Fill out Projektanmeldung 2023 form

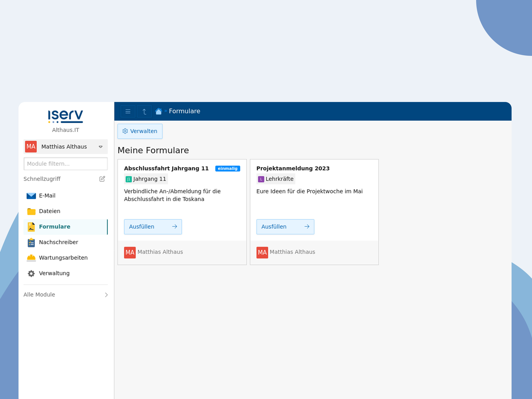coord(285,227)
